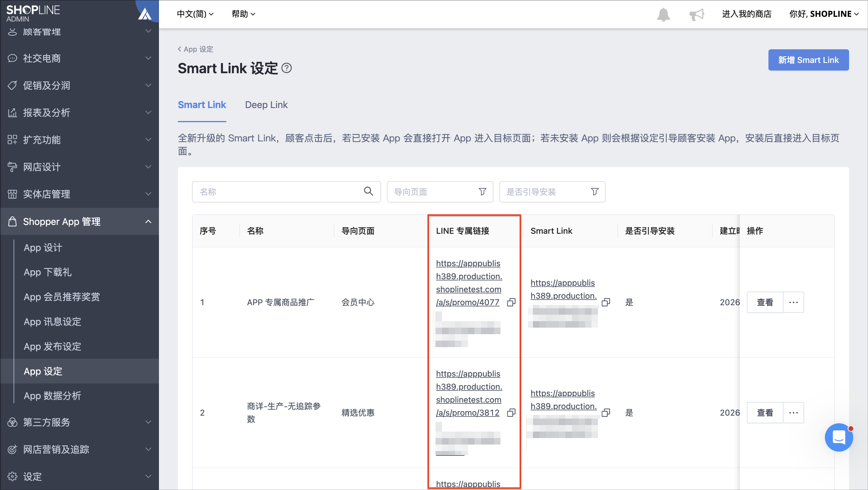The width and height of the screenshot is (868, 490).
Task: Click the 网店设计 paint roller icon
Action: [12, 167]
